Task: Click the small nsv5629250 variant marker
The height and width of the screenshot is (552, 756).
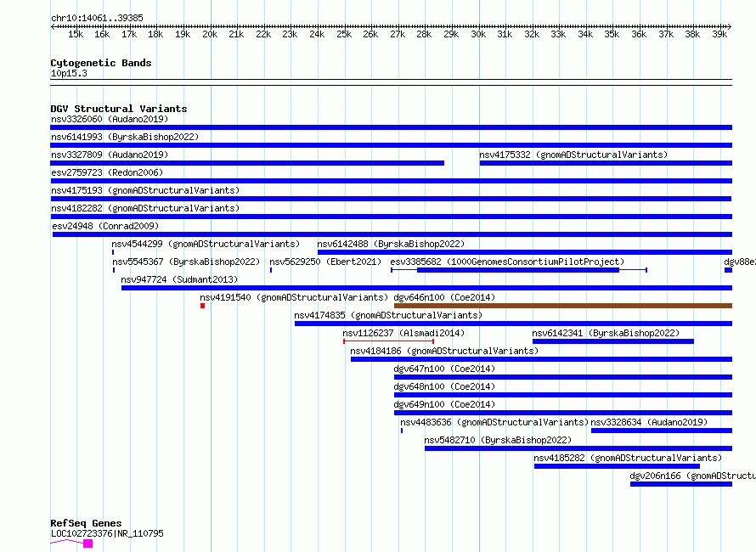Action: pos(271,270)
